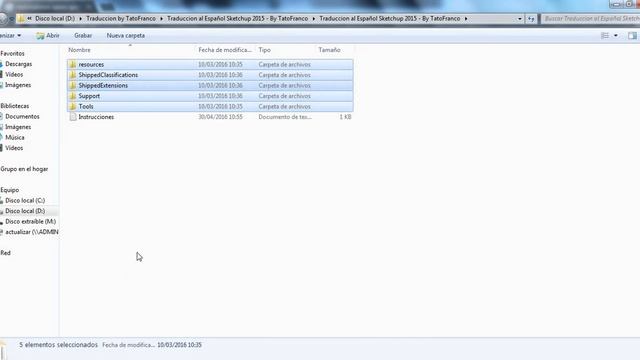Viewport: 640px width, 360px height.
Task: Open Imágenes under Bibliotecas
Action: click(18, 127)
